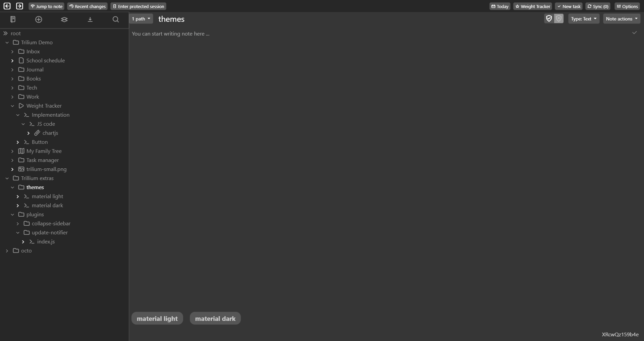Expand the Journal tree node chevron
The image size is (644, 341).
(x=12, y=70)
